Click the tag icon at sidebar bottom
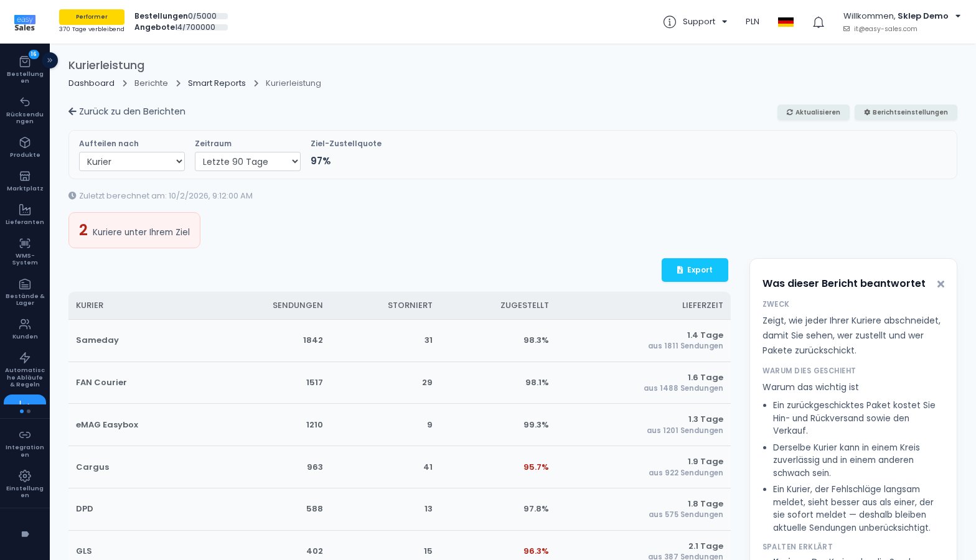976x560 pixels. click(x=25, y=534)
